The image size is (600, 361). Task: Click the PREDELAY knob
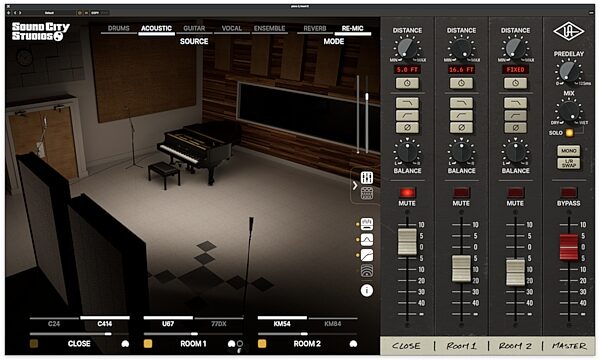pyautogui.click(x=569, y=72)
